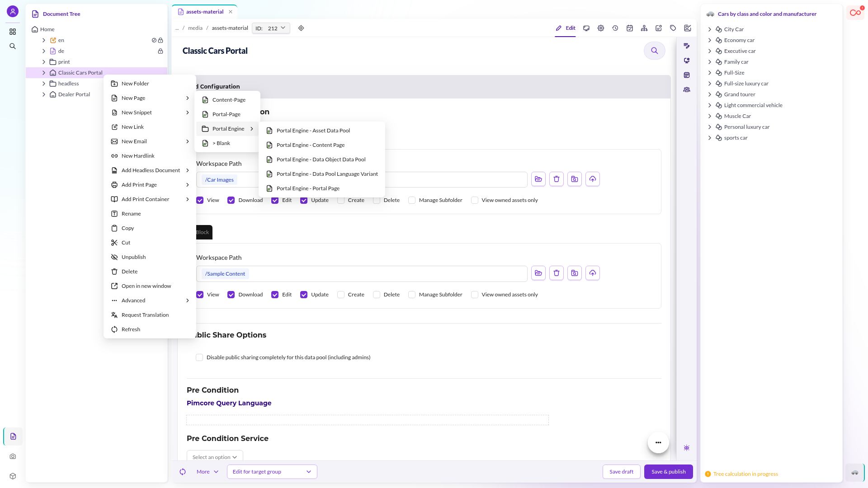Click upload cloud icon for /Sample Content path
This screenshot has width=868, height=488.
pyautogui.click(x=593, y=273)
